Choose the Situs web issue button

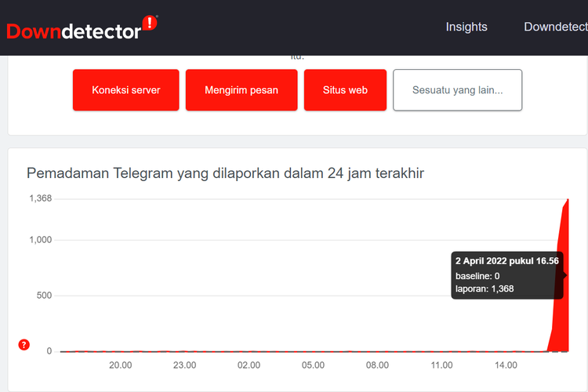click(345, 90)
